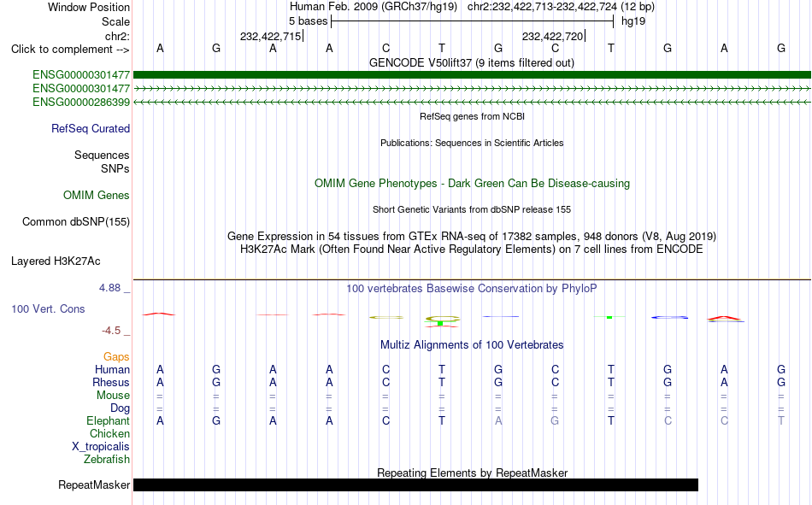
Task: Click the Rhesus species label
Action: tap(111, 382)
